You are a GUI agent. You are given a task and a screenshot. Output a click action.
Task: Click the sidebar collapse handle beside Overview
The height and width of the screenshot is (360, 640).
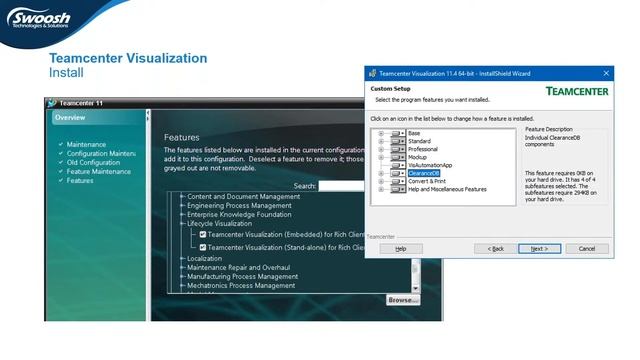[148, 116]
